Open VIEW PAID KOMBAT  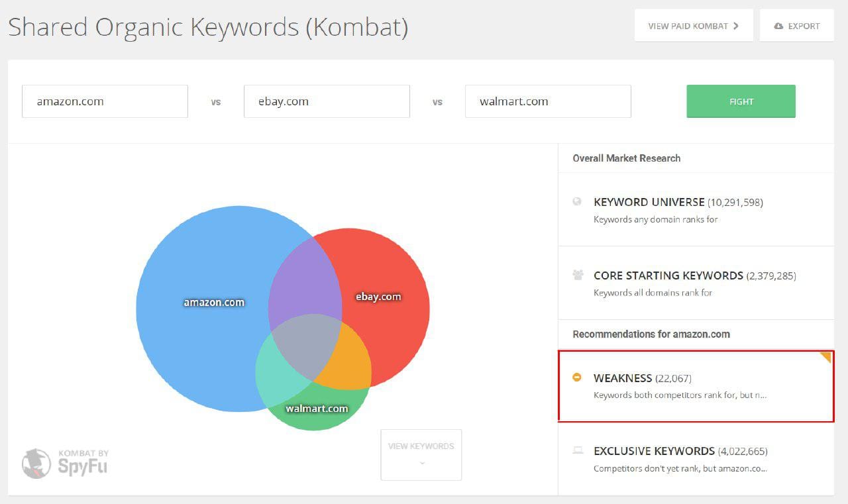click(x=694, y=26)
